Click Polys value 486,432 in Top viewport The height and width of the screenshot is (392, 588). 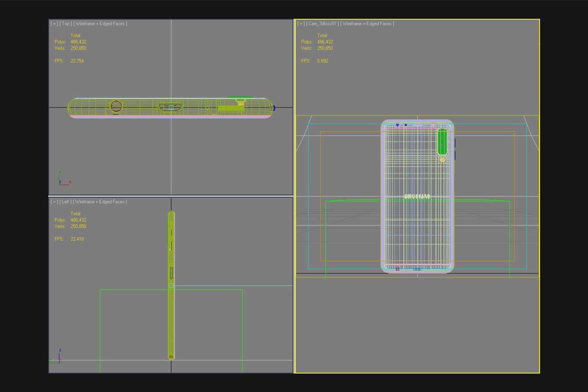click(x=78, y=42)
